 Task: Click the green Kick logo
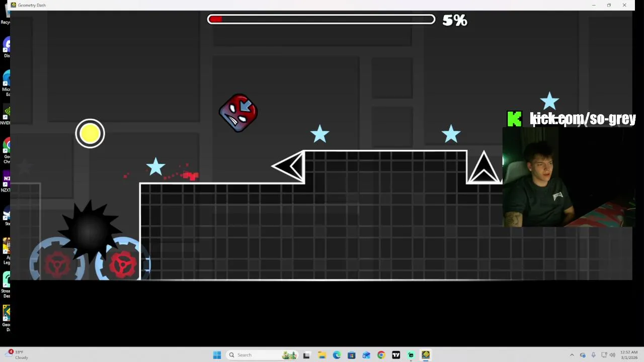tap(514, 119)
